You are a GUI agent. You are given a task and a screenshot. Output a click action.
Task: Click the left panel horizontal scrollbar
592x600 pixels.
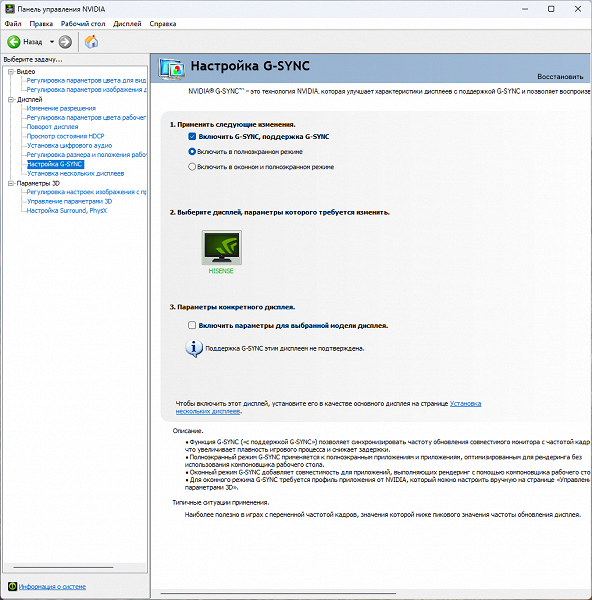coord(63,567)
